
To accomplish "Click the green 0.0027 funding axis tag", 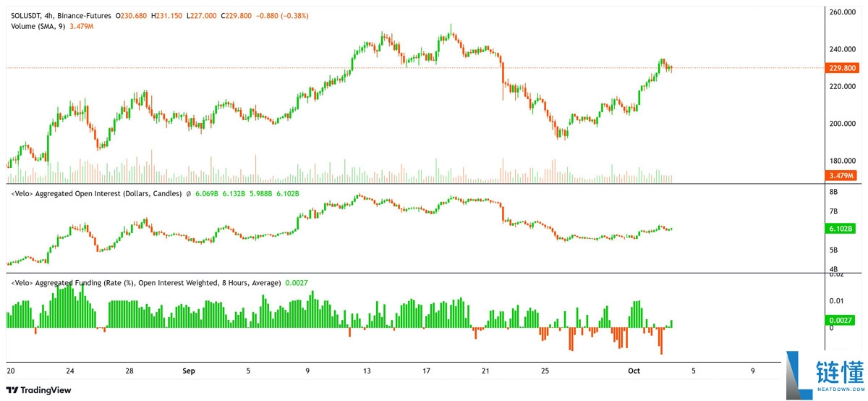I will [x=841, y=320].
